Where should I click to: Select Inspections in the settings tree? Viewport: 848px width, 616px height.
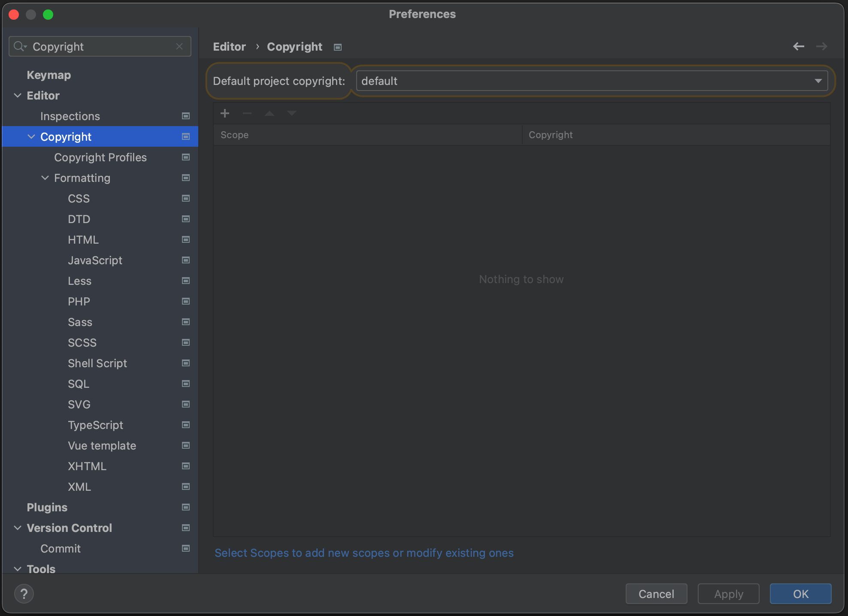[70, 116]
